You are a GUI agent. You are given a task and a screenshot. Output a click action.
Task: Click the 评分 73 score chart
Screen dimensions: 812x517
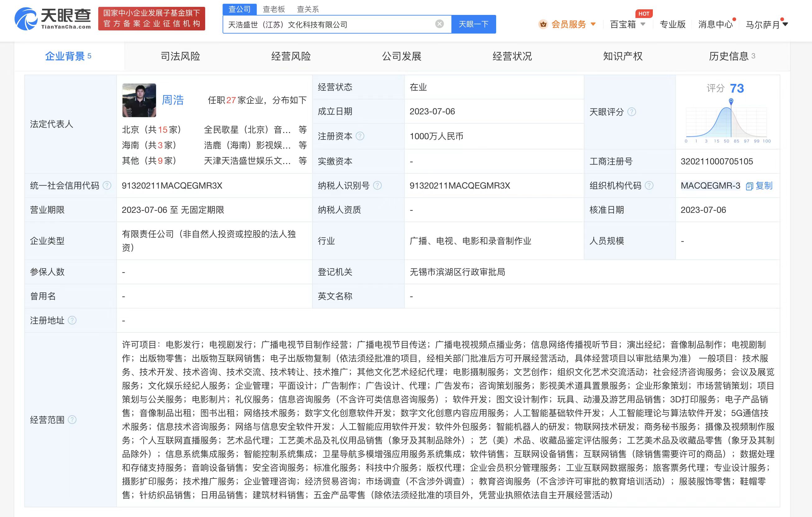click(727, 112)
